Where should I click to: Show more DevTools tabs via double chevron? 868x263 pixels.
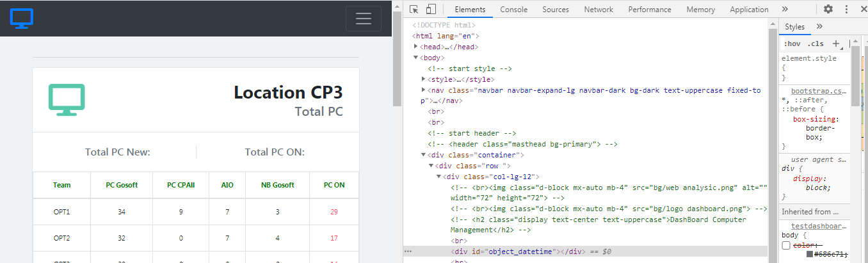[x=785, y=10]
